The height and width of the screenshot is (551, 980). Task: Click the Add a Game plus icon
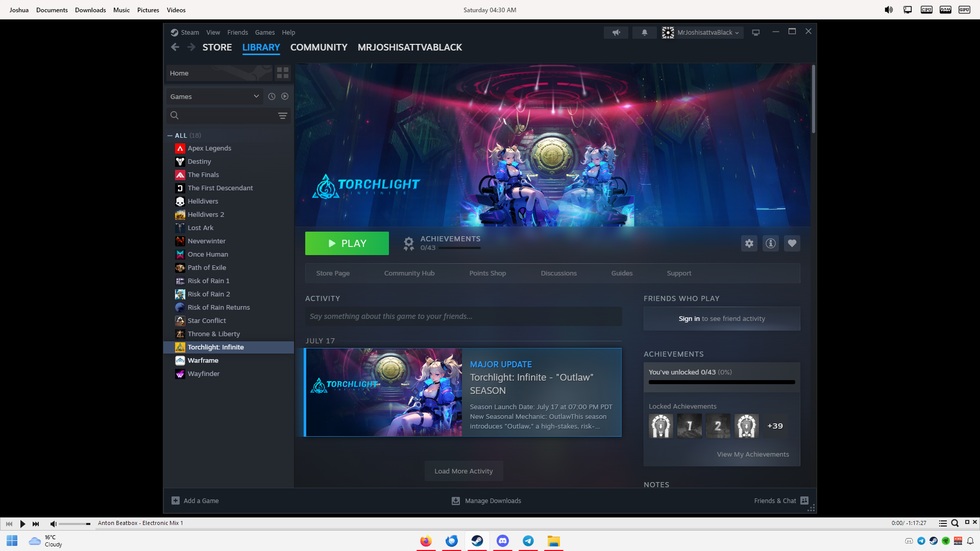point(176,500)
